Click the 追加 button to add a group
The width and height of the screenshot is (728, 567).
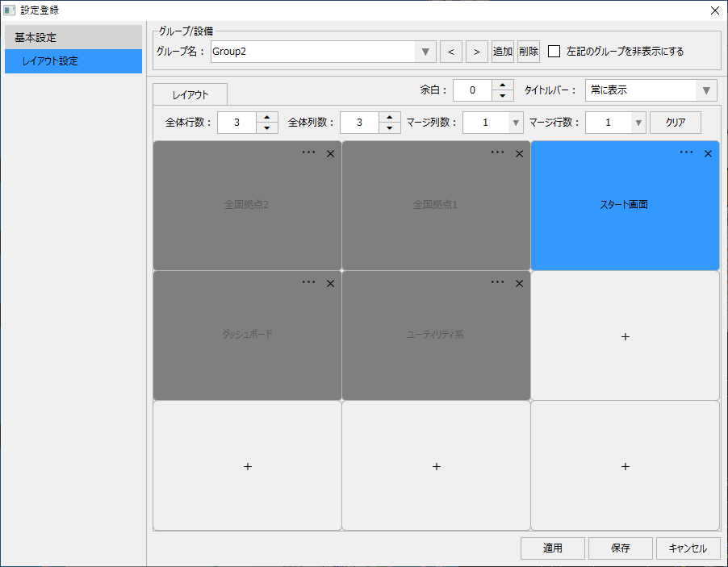coord(503,51)
